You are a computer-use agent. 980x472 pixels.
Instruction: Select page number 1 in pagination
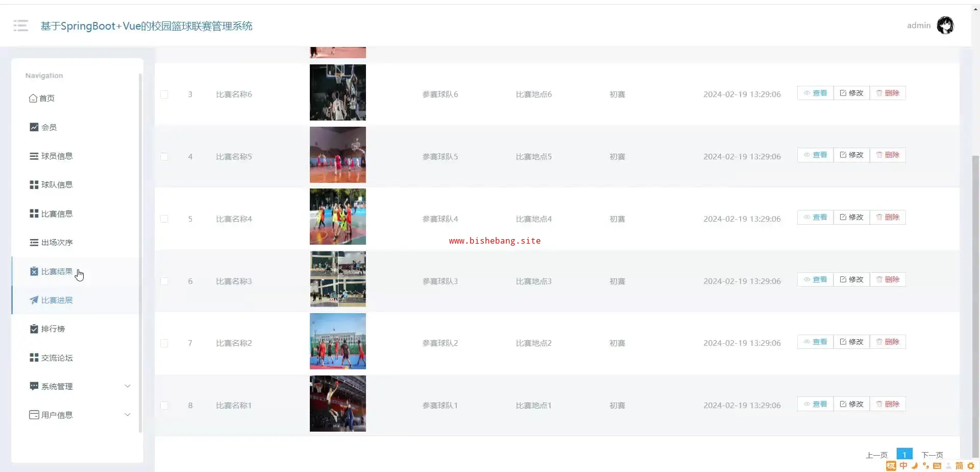coord(904,455)
